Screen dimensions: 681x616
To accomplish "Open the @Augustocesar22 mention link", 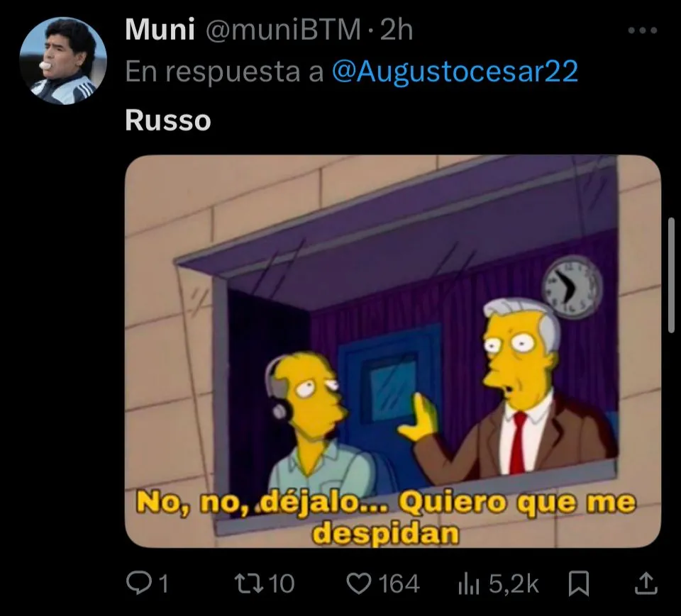I will pos(455,71).
